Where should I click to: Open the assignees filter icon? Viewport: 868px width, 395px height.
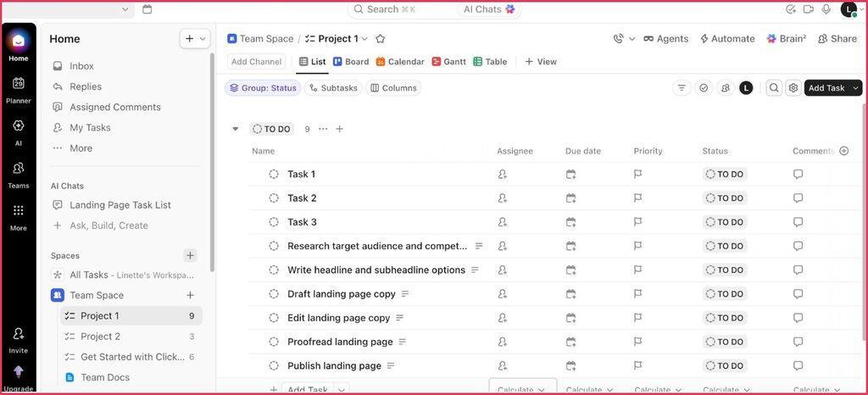(726, 88)
